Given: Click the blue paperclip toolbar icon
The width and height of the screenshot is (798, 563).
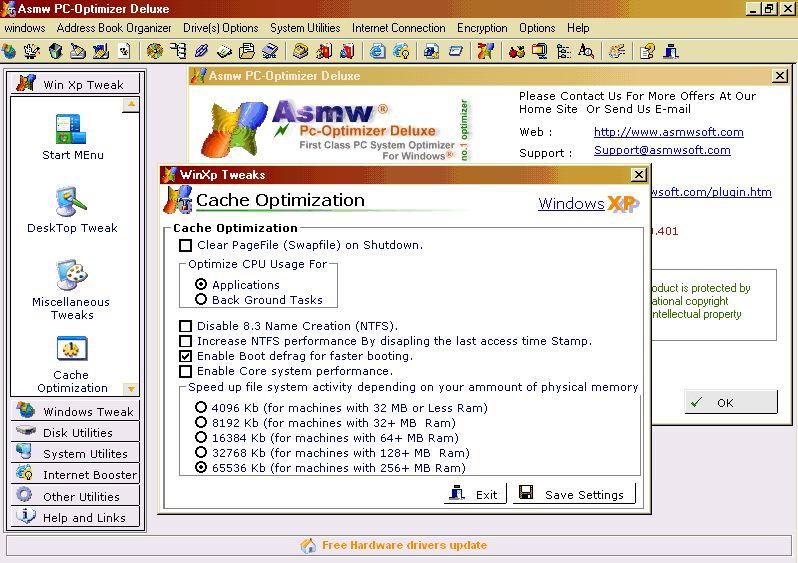Looking at the screenshot, I should click(x=201, y=51).
